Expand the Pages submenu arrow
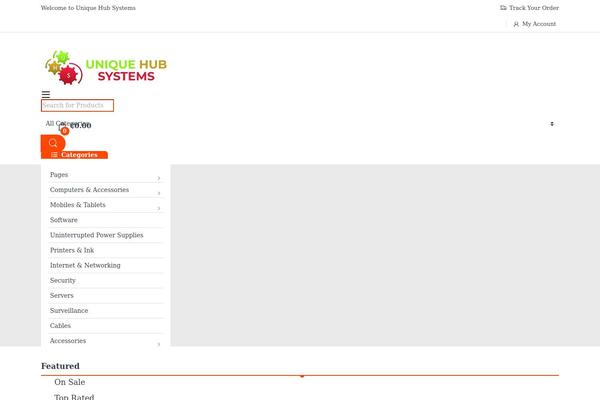Image resolution: width=600 pixels, height=400 pixels. pos(159,178)
